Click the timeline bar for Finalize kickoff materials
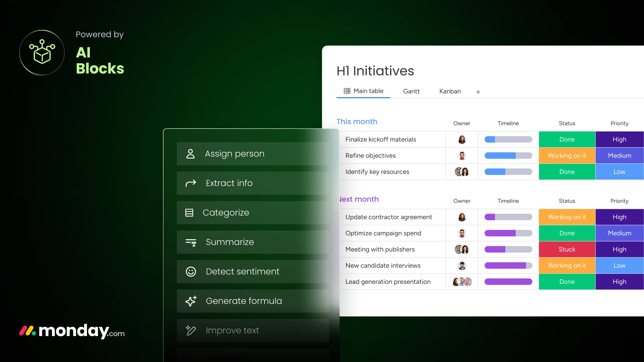Image resolution: width=644 pixels, height=362 pixels. tap(508, 139)
